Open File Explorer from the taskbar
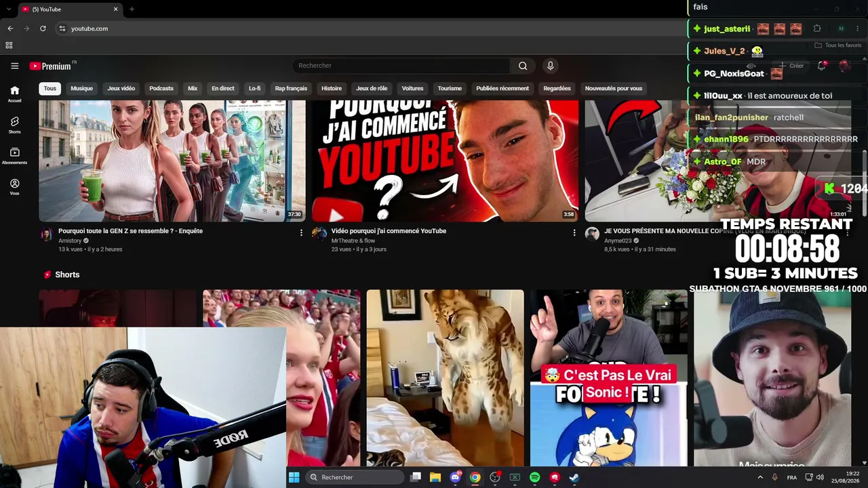The image size is (868, 488). pos(435,477)
